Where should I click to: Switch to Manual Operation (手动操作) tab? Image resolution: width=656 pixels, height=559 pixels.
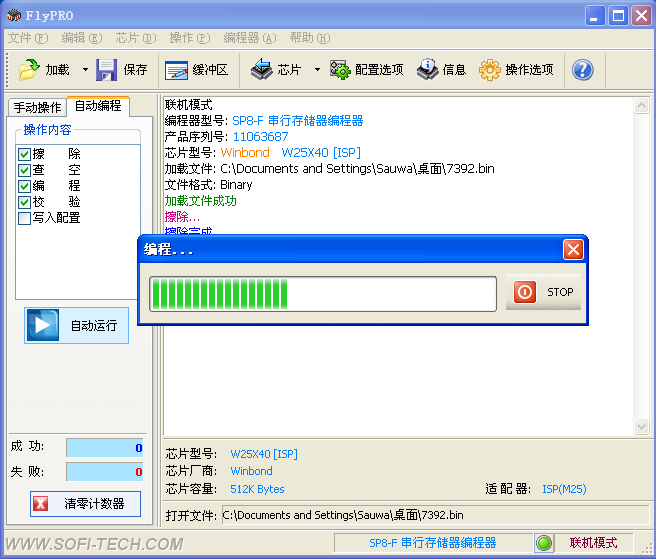[x=37, y=107]
